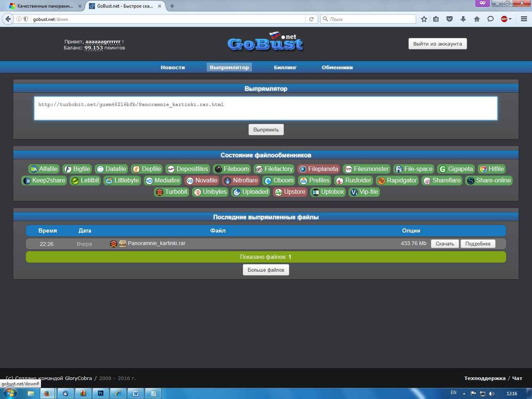This screenshot has width=532, height=399.
Task: Click Скачать for Panoramnie_kartinki.rar
Action: (445, 244)
